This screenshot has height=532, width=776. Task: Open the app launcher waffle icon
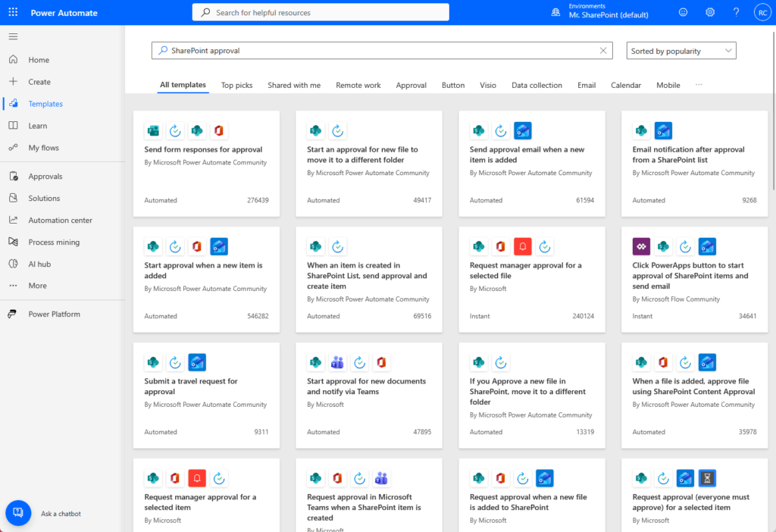pos(14,12)
